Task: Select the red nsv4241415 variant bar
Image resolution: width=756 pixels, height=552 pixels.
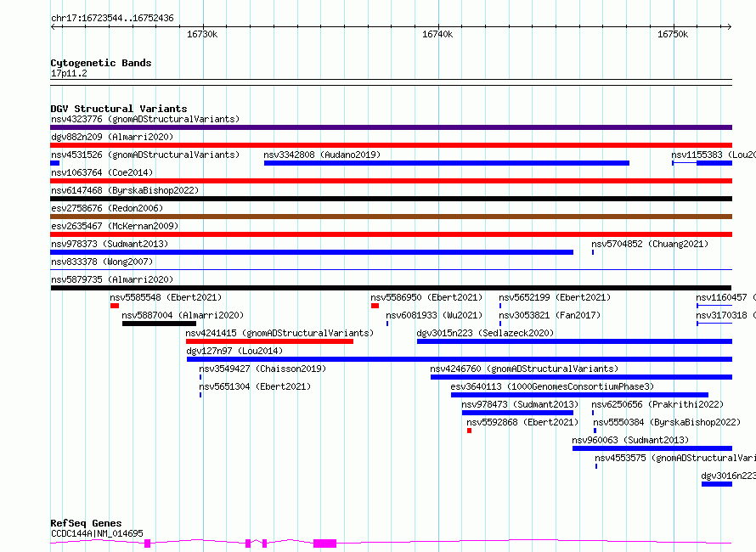Action: point(269,341)
